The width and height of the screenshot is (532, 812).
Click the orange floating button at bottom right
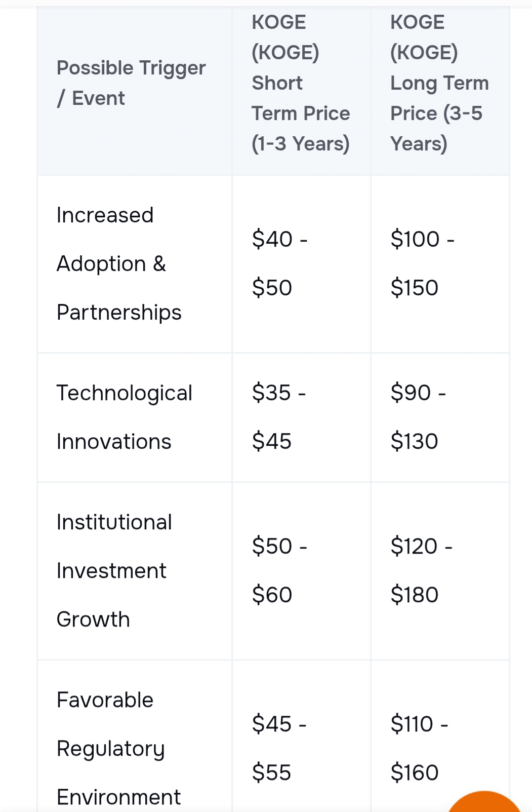[x=484, y=803]
